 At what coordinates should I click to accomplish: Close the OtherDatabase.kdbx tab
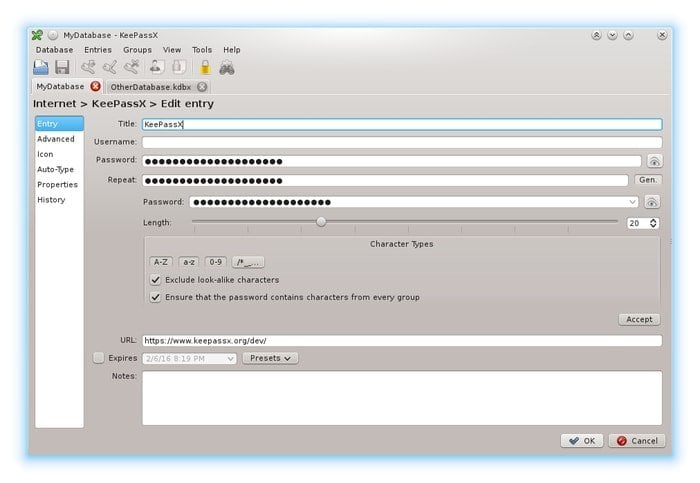202,87
